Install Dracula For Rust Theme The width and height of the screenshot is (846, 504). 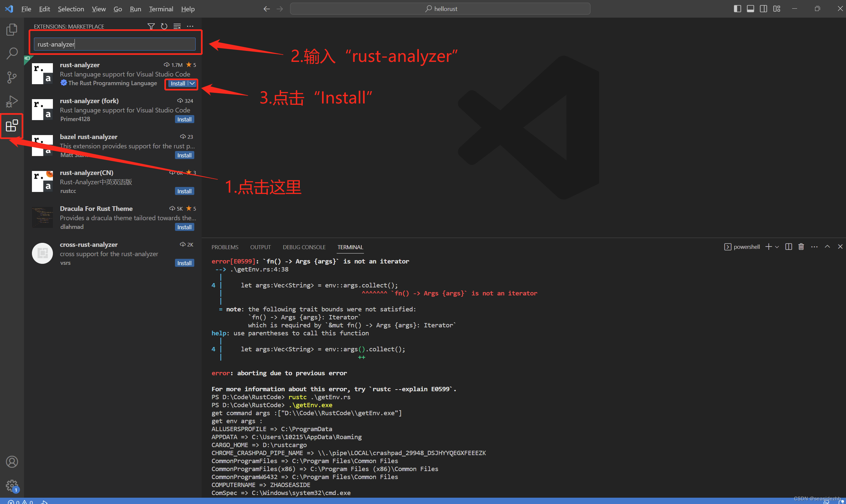[184, 228]
